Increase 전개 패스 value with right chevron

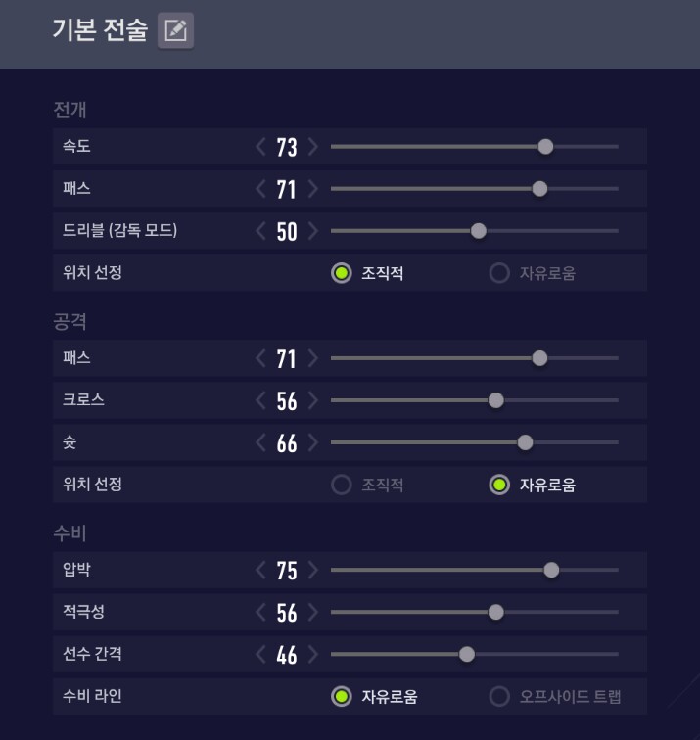(x=313, y=189)
